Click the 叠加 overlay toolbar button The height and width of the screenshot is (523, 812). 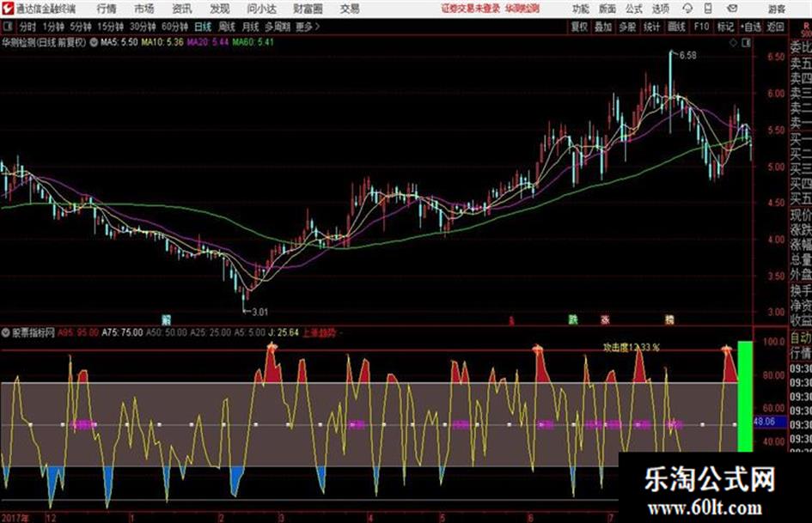(603, 27)
